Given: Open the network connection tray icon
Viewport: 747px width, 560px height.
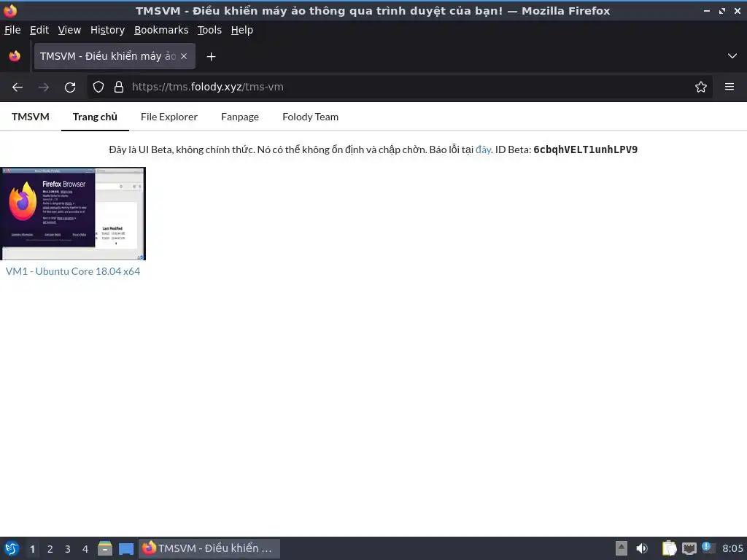Looking at the screenshot, I should click(689, 548).
